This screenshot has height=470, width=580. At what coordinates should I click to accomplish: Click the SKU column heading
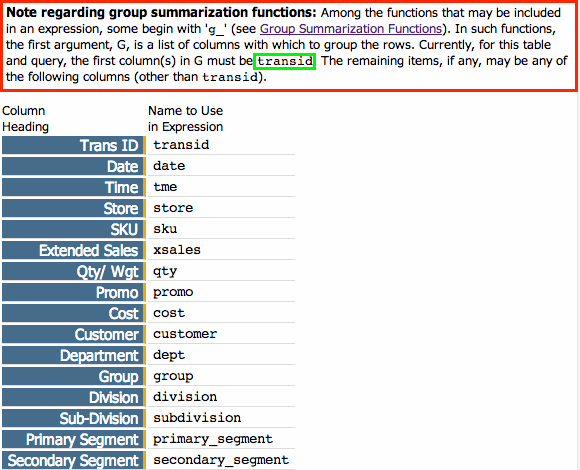pyautogui.click(x=74, y=229)
